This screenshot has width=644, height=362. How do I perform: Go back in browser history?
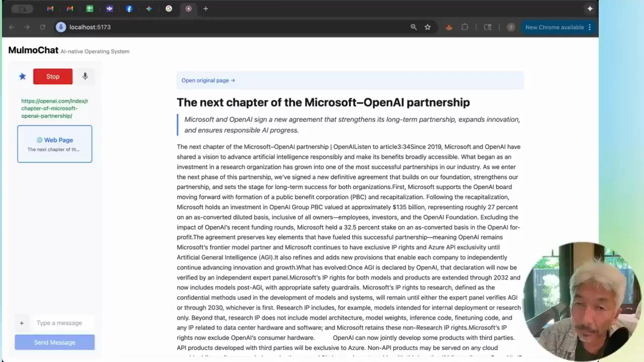pos(12,27)
